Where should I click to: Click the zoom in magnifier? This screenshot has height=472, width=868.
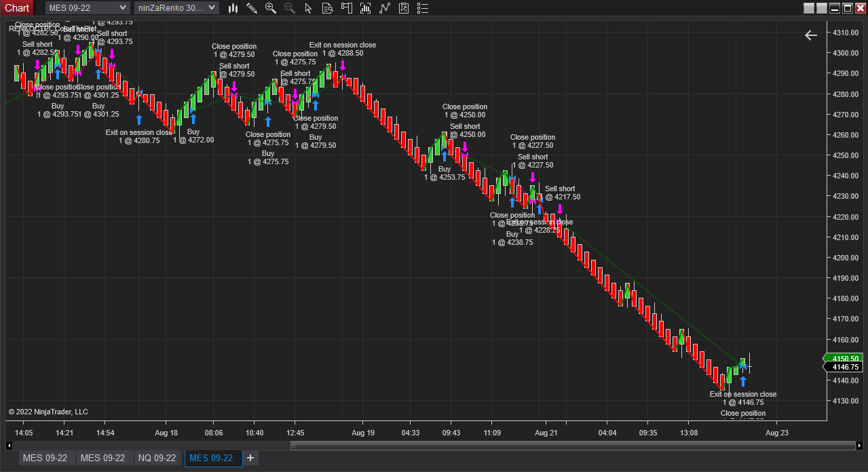point(271,8)
